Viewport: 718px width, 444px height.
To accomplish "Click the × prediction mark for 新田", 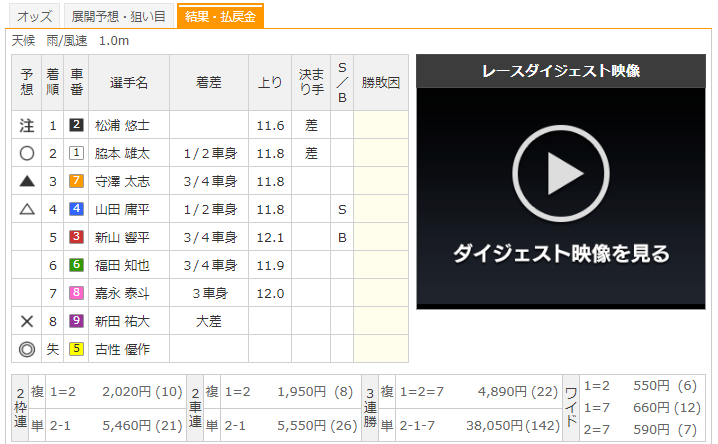I will click(x=27, y=321).
